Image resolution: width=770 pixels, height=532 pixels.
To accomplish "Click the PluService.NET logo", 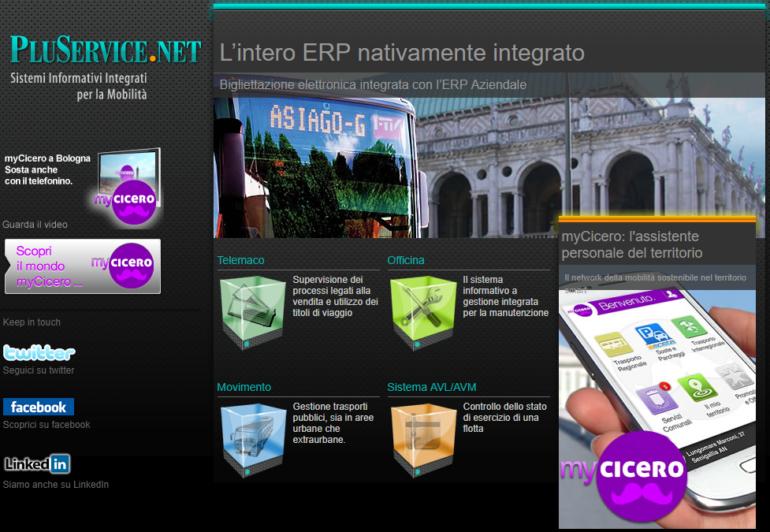I will click(x=106, y=50).
